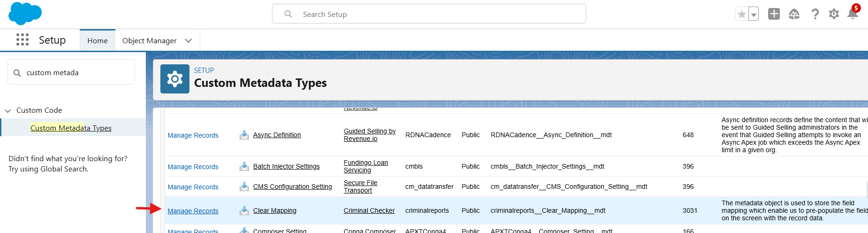Open the Object Manager tab
Image resolution: width=868 pixels, height=233 pixels.
point(150,40)
